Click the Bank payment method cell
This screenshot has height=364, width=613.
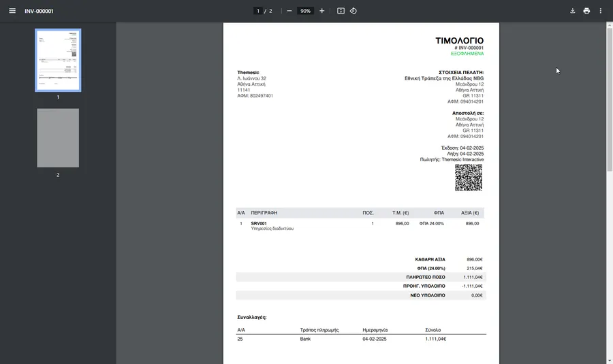[305, 339]
